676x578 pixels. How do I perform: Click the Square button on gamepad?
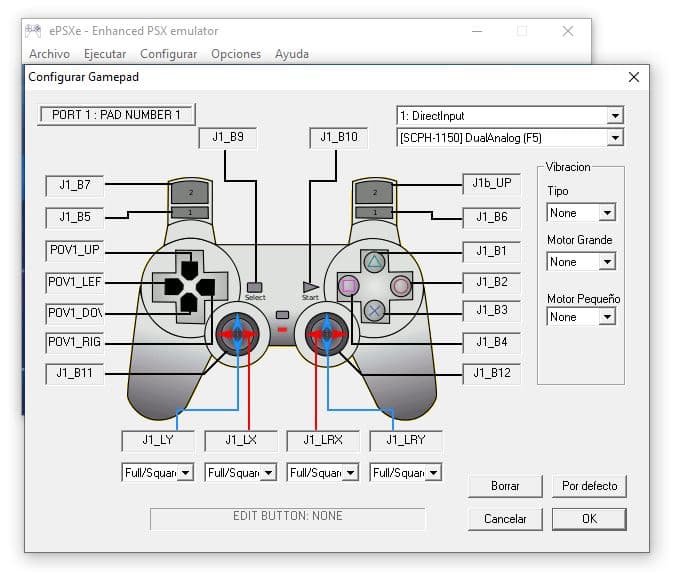(x=348, y=286)
